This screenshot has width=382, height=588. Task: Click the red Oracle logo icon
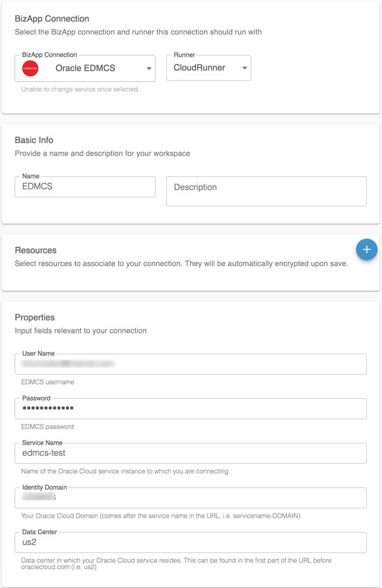(x=30, y=68)
